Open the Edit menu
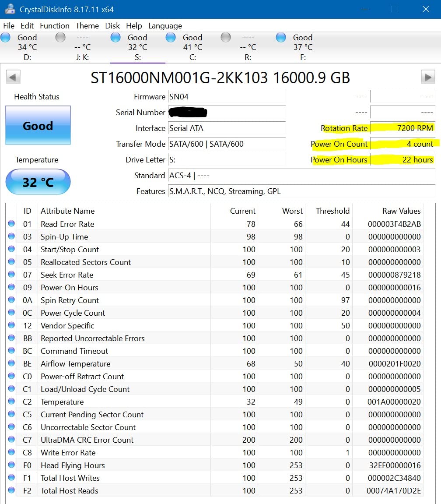The width and height of the screenshot is (441, 504). [27, 26]
